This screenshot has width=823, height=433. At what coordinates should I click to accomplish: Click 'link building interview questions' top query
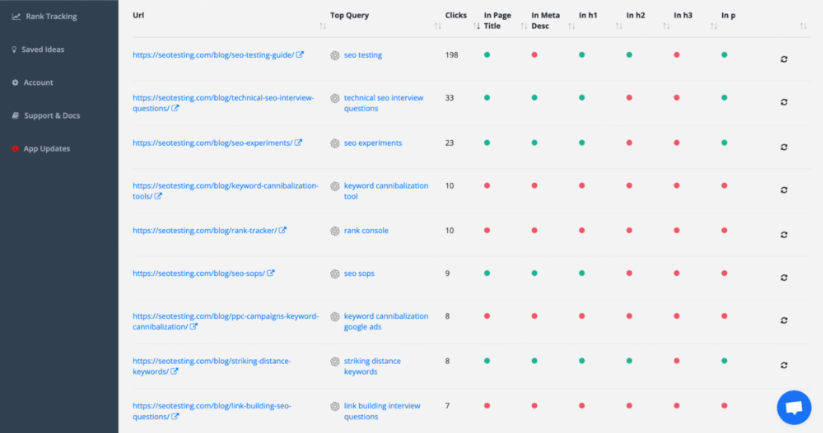click(382, 411)
